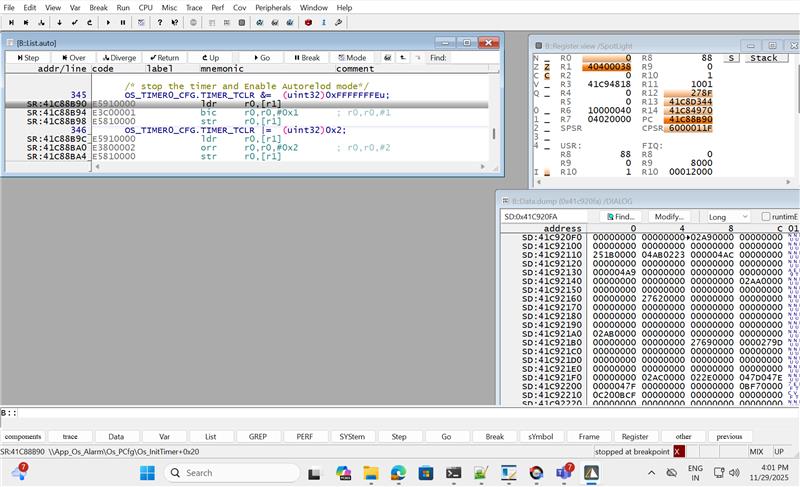This screenshot has height=487, width=800.
Task: Open the CPU menu
Action: coord(145,8)
